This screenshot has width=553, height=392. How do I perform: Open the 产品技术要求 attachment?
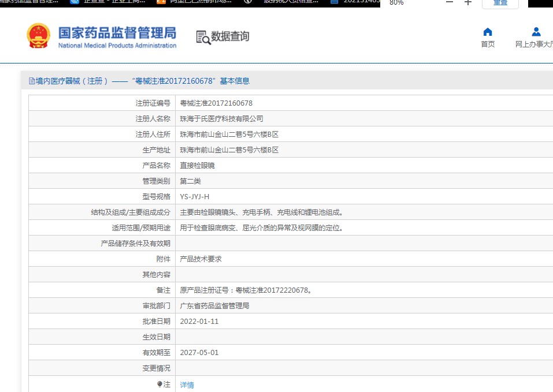[201, 259]
